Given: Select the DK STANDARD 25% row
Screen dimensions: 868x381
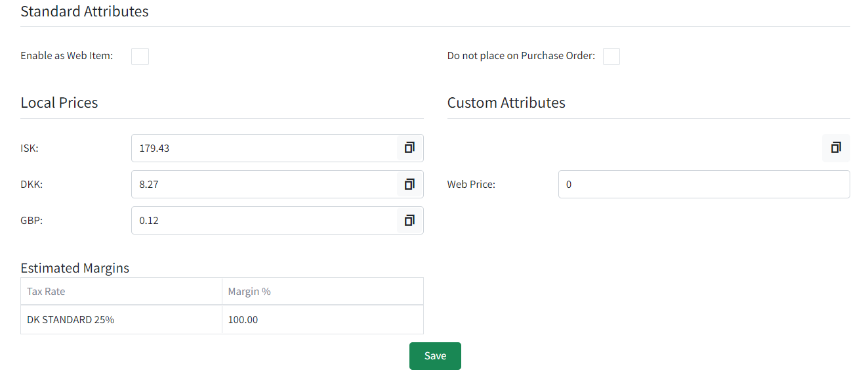Looking at the screenshot, I should (222, 320).
